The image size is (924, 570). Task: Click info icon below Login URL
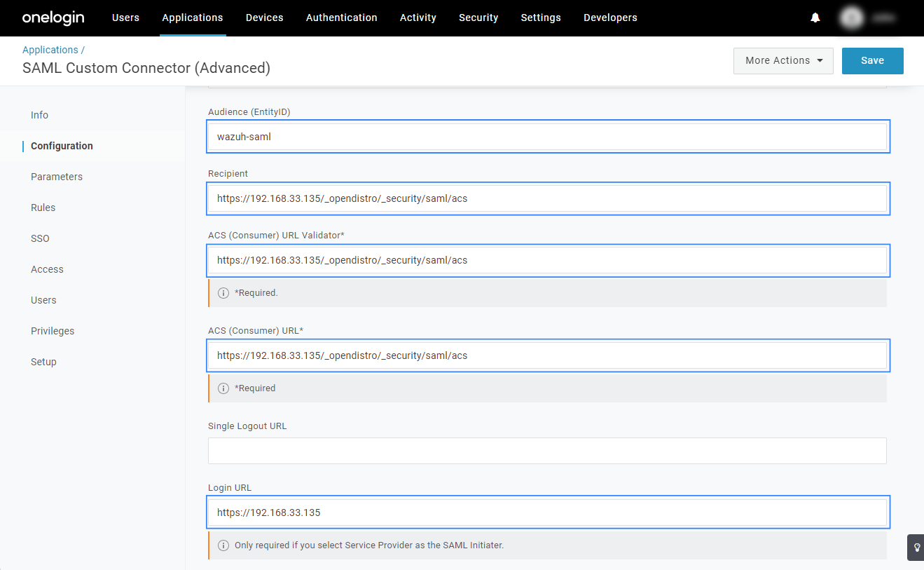pos(223,545)
